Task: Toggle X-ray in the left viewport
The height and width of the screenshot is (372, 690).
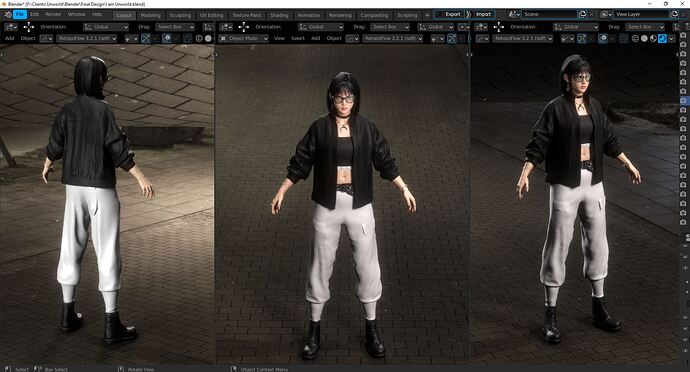Action: [187, 38]
